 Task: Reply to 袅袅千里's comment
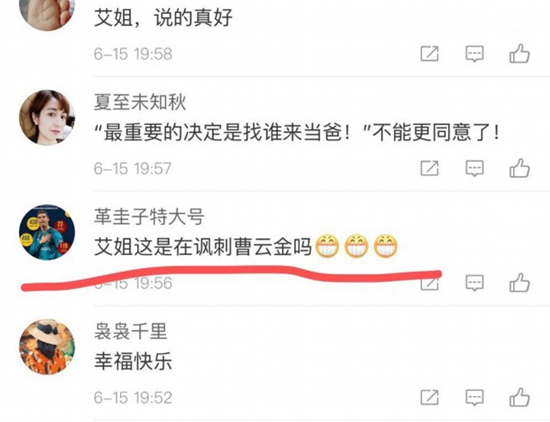[475, 398]
